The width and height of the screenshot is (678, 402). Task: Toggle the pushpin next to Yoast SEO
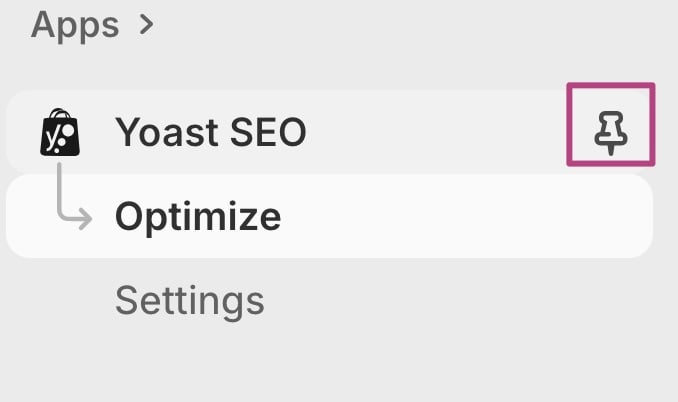610,132
